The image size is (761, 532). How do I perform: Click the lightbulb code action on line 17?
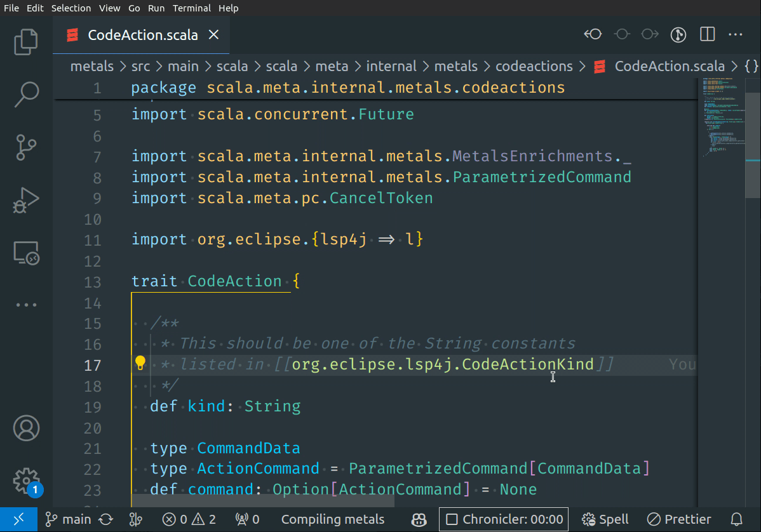[x=140, y=362]
